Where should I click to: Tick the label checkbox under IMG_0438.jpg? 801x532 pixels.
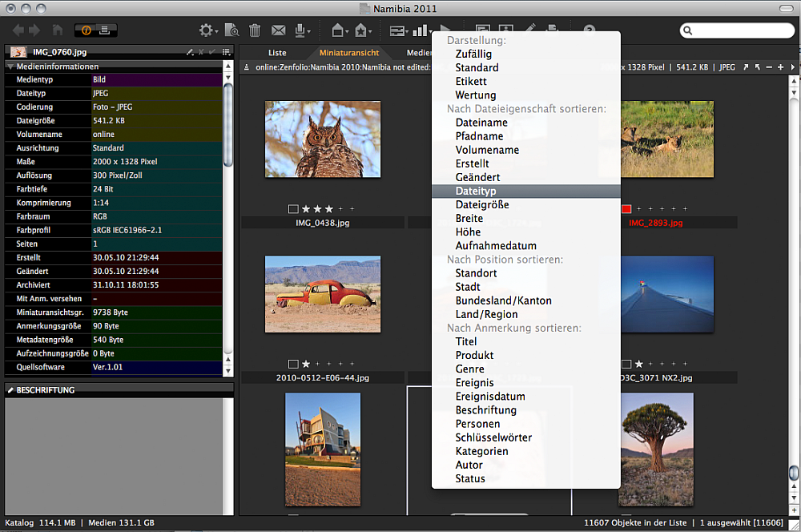pyautogui.click(x=293, y=209)
